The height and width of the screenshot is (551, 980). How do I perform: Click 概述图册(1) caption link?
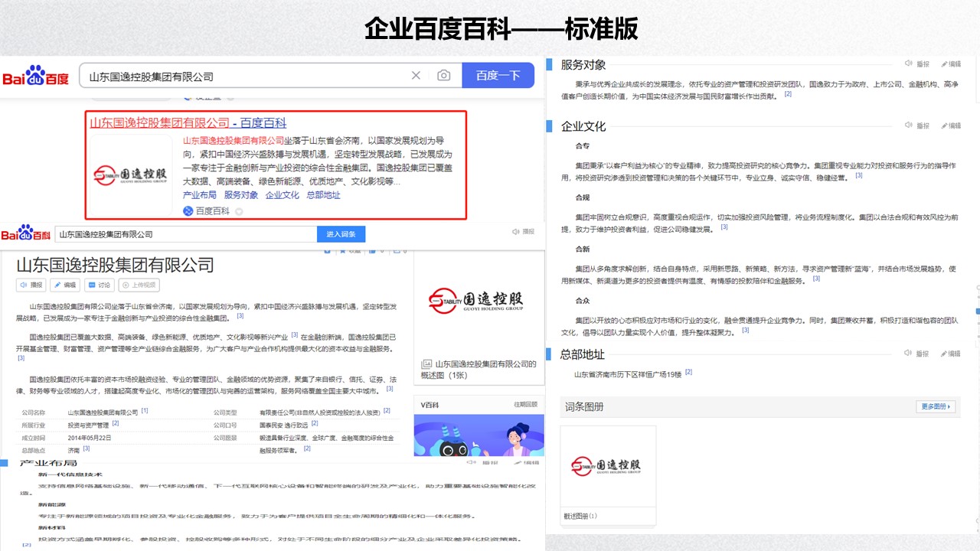click(x=580, y=516)
